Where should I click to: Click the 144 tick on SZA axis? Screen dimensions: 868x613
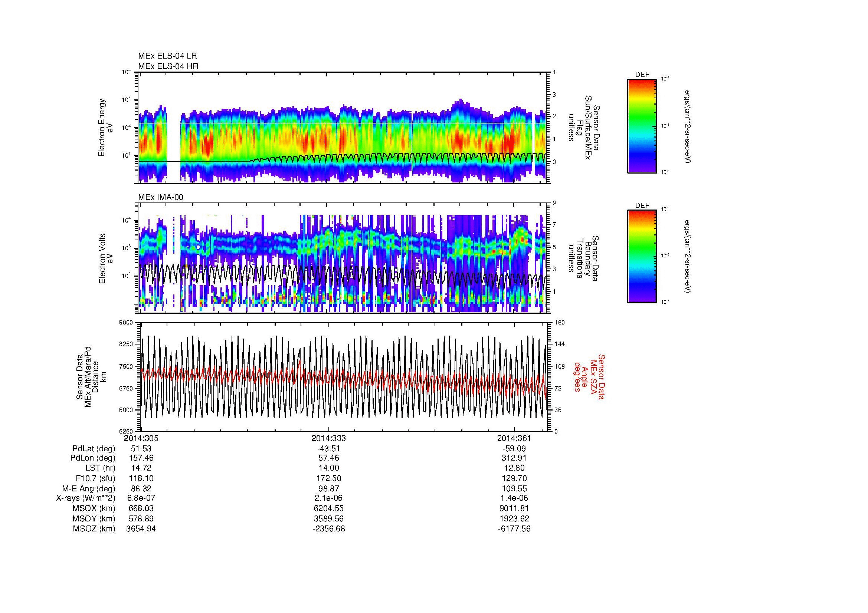point(560,345)
